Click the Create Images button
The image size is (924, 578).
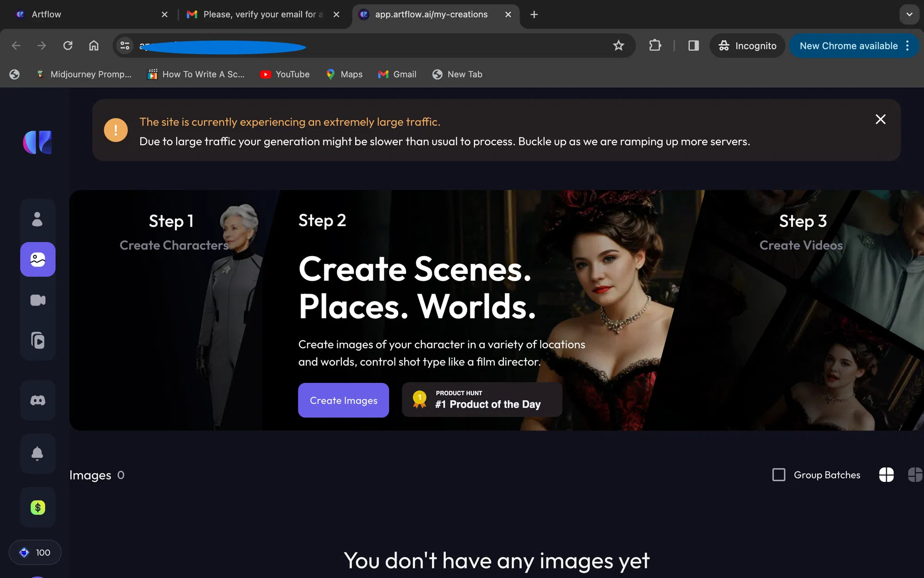343,400
